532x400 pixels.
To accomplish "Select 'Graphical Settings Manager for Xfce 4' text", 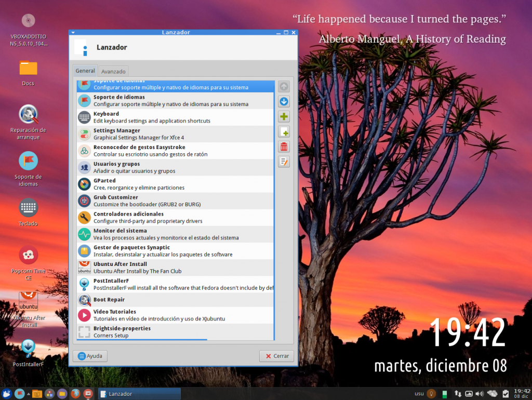I will 139,138.
